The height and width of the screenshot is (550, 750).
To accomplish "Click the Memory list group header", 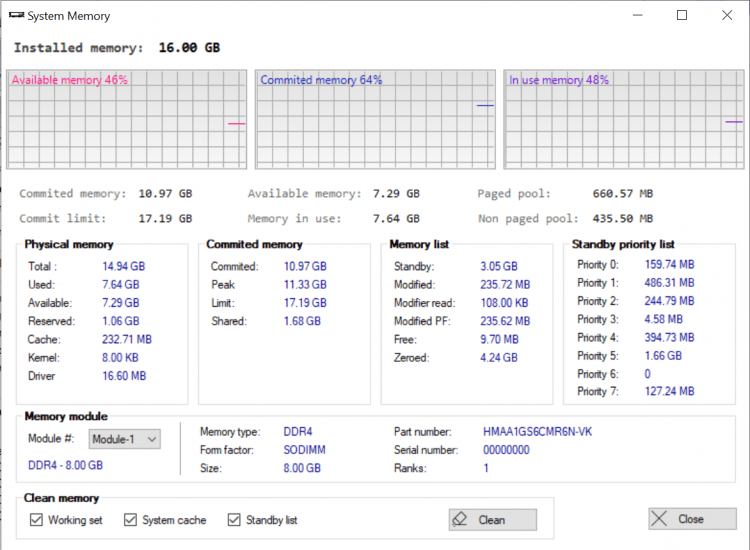I will [419, 244].
